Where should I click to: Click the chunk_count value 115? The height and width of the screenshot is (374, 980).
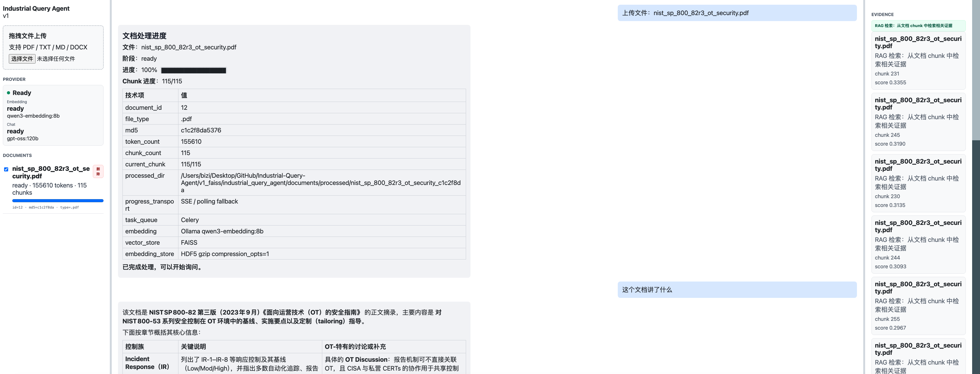tap(185, 153)
